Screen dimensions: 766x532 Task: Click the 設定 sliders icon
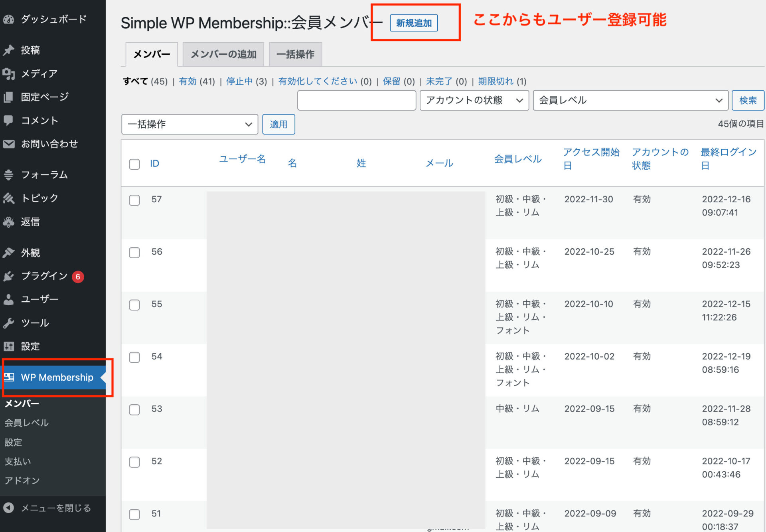pos(9,346)
